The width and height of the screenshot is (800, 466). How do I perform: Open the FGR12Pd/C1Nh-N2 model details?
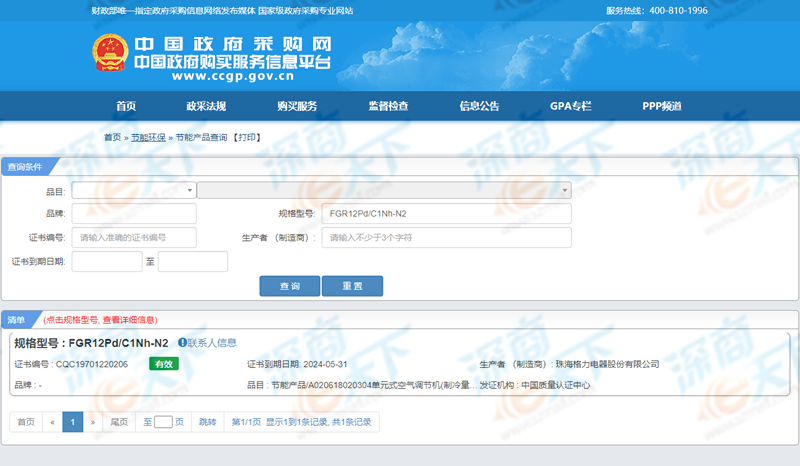click(118, 343)
